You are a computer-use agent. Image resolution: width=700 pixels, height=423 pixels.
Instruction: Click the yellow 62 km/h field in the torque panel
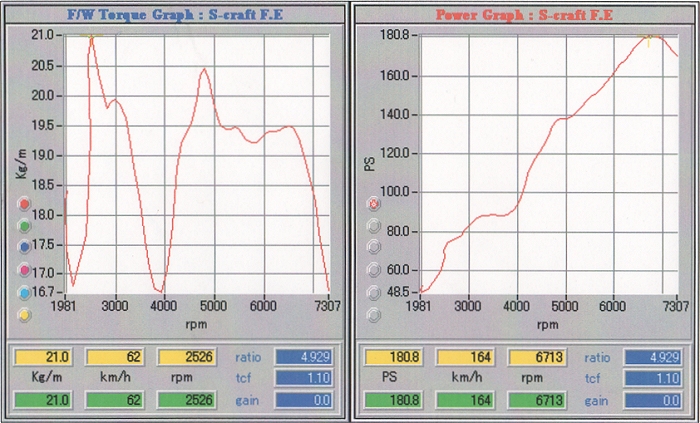[115, 357]
